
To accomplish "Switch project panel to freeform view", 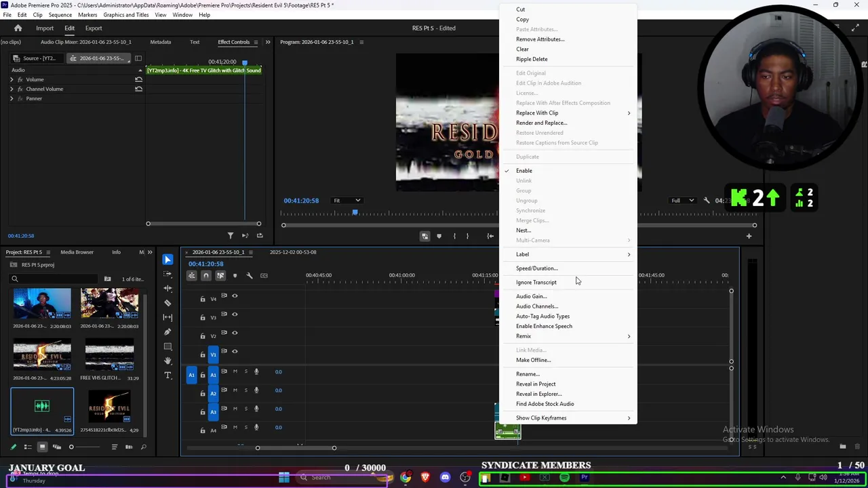I will click(x=56, y=447).
